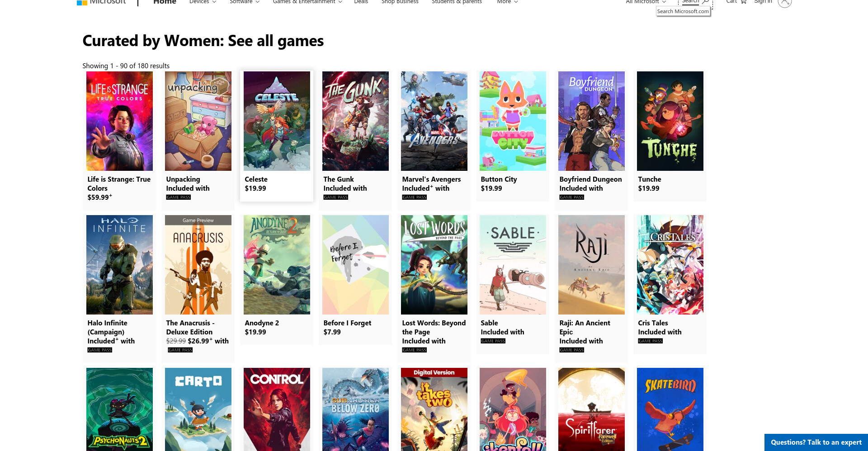
Task: Open the Control game cover image
Action: 277,409
